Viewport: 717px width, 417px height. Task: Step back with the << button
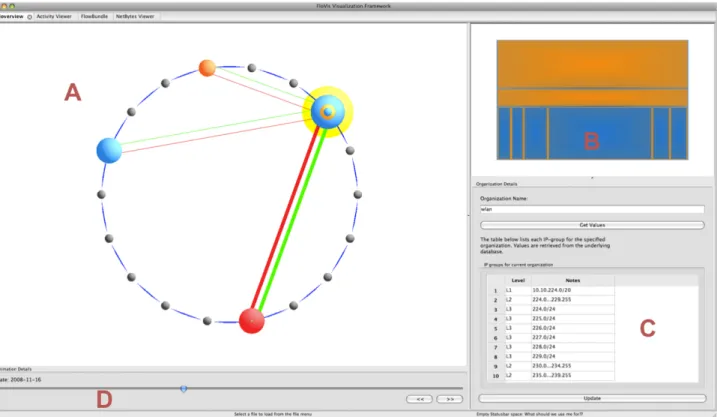pyautogui.click(x=419, y=399)
